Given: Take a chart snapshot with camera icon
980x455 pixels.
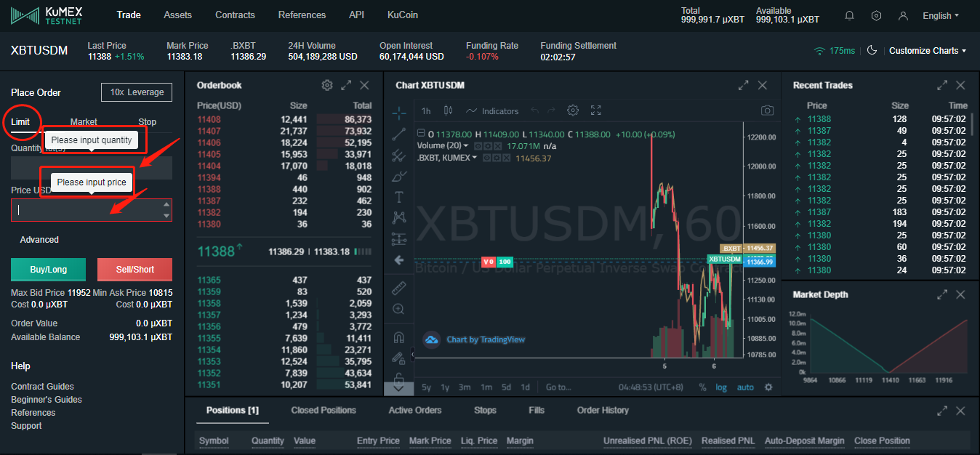Looking at the screenshot, I should tap(767, 110).
